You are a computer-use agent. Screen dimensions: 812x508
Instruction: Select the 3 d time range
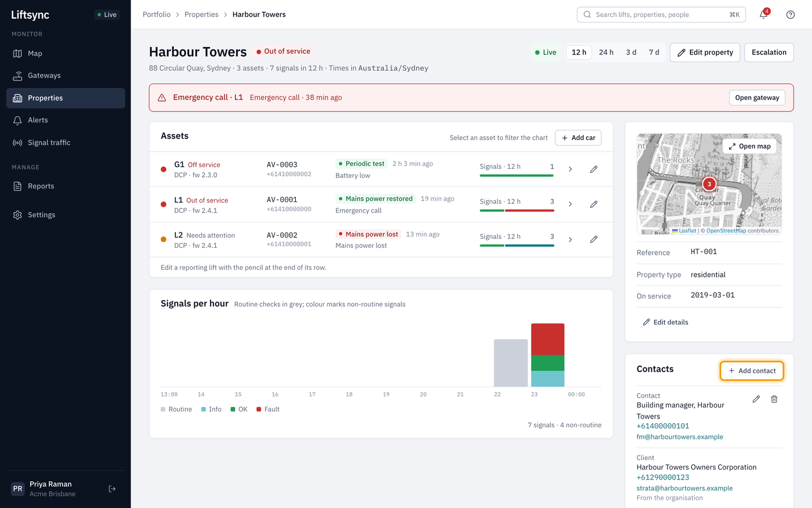(631, 52)
